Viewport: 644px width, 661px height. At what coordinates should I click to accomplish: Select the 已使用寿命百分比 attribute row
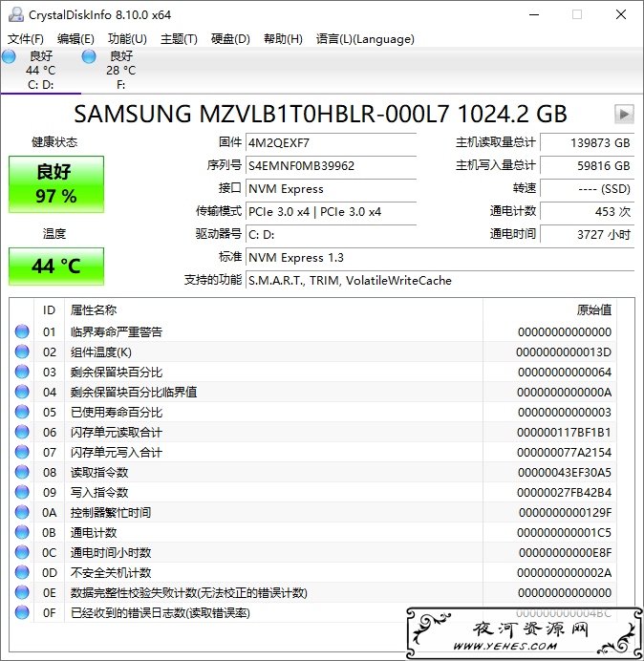coord(313,412)
